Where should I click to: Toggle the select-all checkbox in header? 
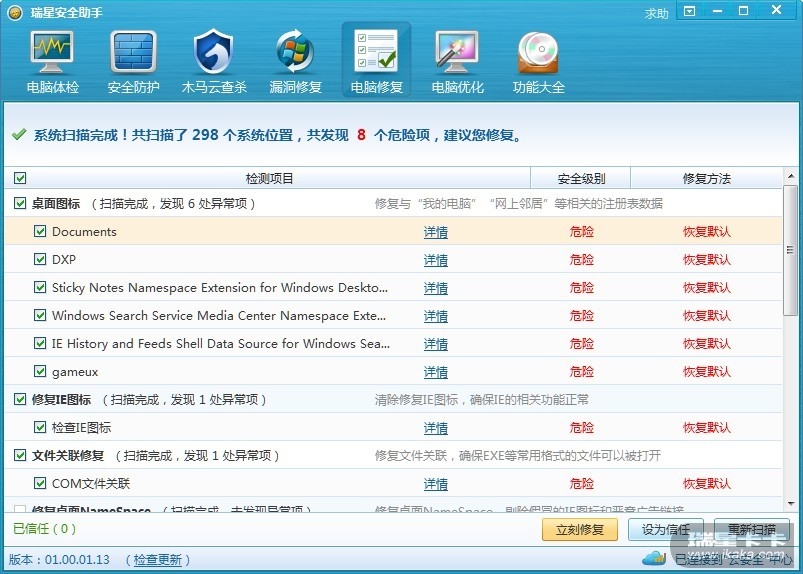pos(20,178)
